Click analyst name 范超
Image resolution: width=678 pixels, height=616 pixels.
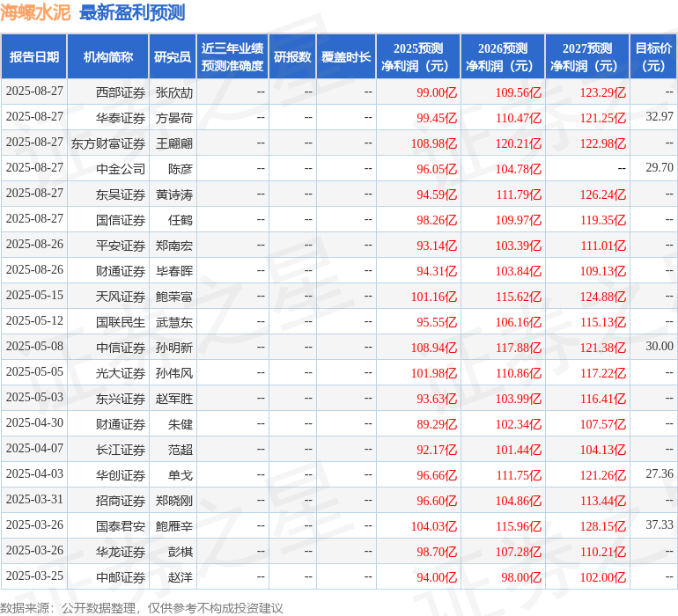(x=181, y=450)
